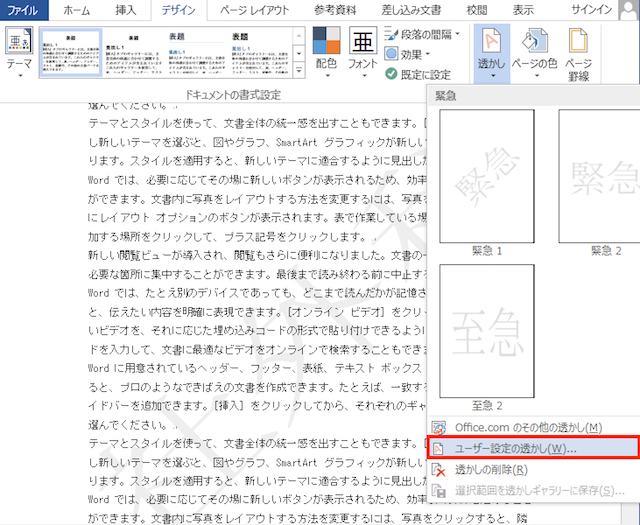Choose 透かしの削除 menu item
Viewport: 640px width, 525px height.
533,469
